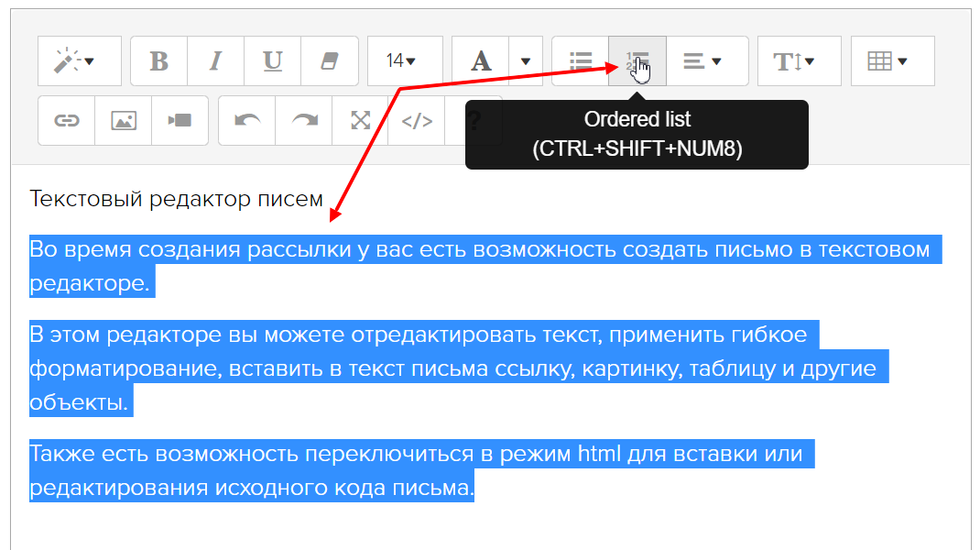Toggle bold formatting
The width and height of the screenshot is (980, 550).
click(x=158, y=61)
